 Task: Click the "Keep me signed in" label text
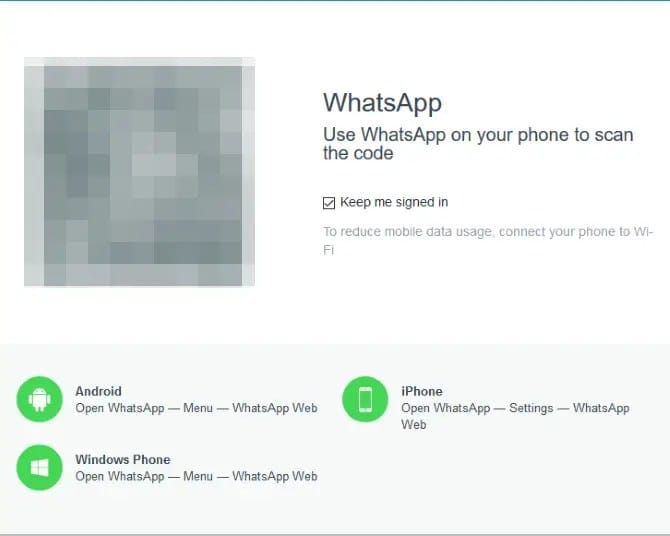pos(394,202)
